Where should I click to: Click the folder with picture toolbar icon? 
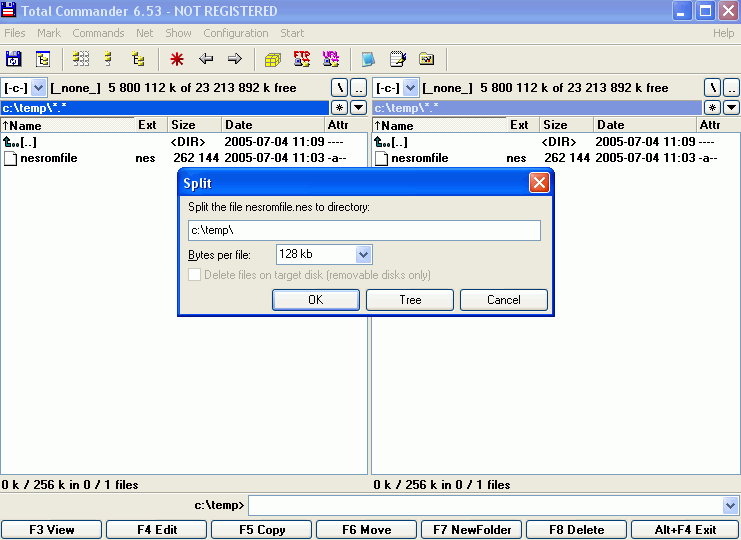(426, 59)
